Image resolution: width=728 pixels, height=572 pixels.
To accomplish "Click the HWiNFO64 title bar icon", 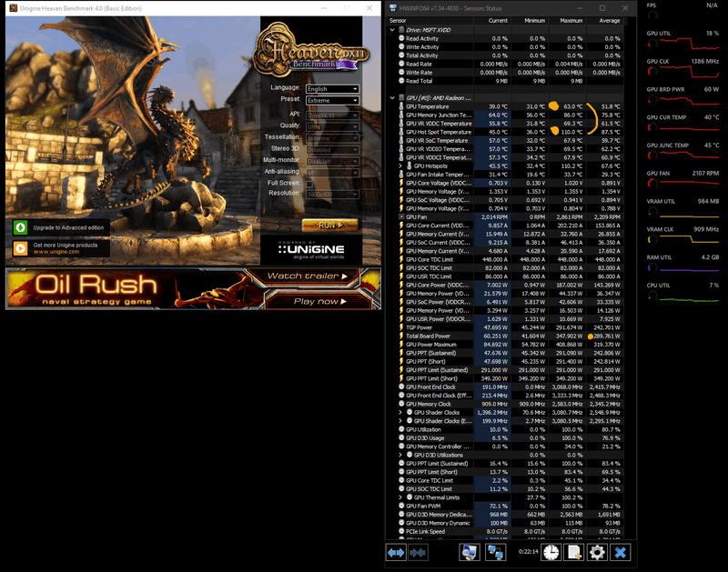I will click(x=393, y=8).
